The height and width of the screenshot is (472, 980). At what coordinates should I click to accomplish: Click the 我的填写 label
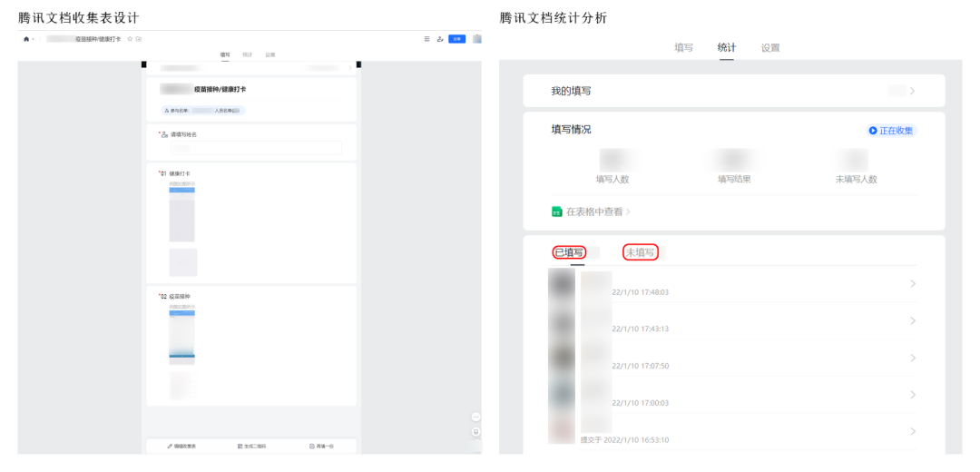(571, 92)
